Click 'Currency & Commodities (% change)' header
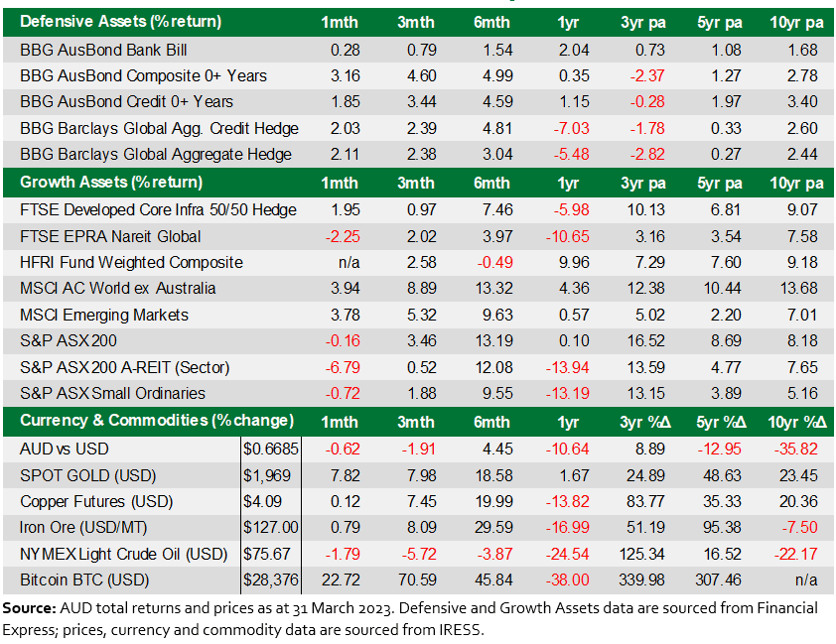836x644 pixels. coord(157,421)
